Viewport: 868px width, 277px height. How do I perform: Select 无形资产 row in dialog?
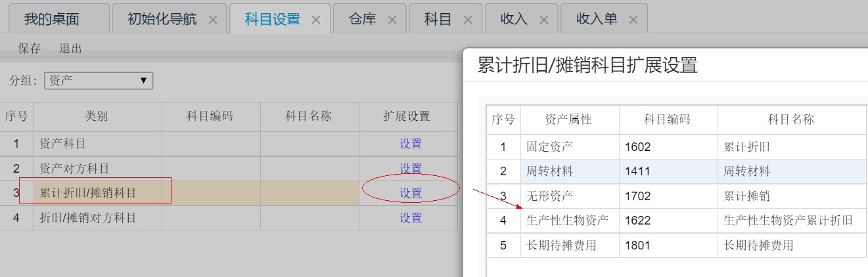pyautogui.click(x=676, y=196)
